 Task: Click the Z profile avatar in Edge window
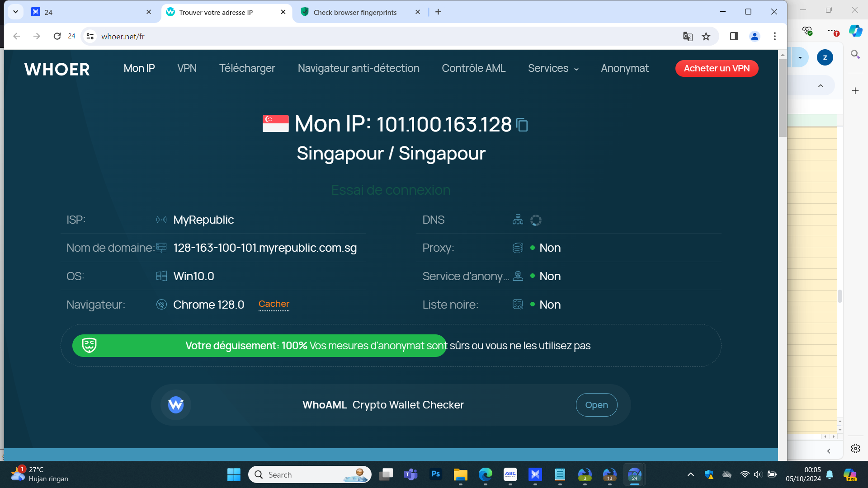point(825,57)
